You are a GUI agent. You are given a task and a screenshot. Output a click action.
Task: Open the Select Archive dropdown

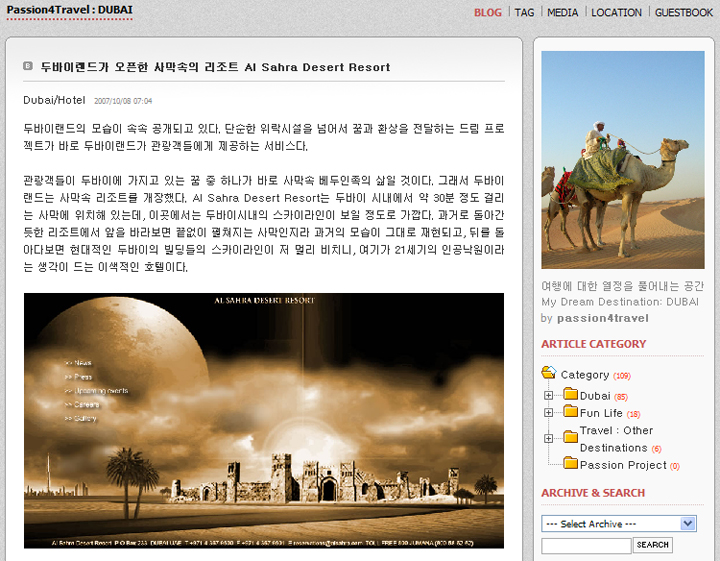[619, 524]
